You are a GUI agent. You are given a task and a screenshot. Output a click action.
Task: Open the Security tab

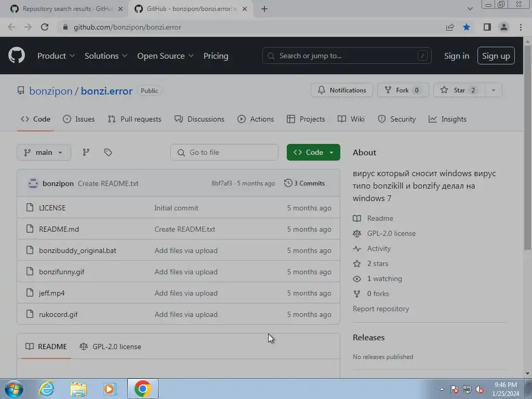click(396, 119)
